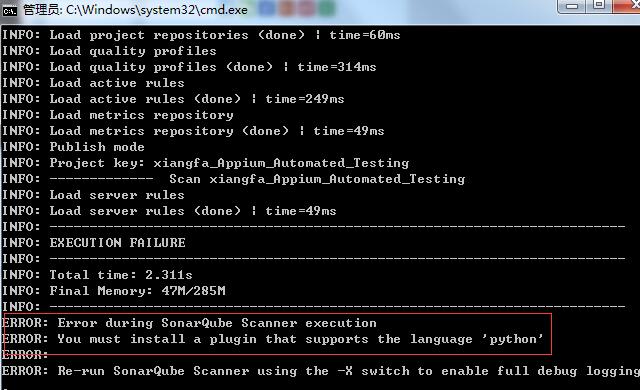Select the 'Scan xiangfa_Appium_Automated_Testing' line
The image size is (640, 390).
point(233,179)
